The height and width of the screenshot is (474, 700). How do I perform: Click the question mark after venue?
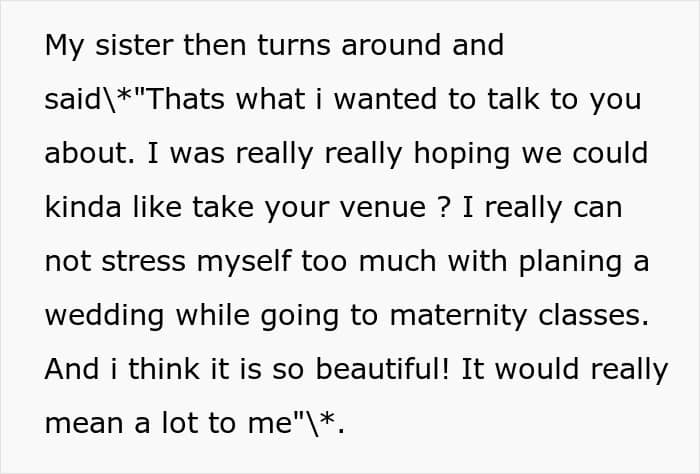coord(442,207)
